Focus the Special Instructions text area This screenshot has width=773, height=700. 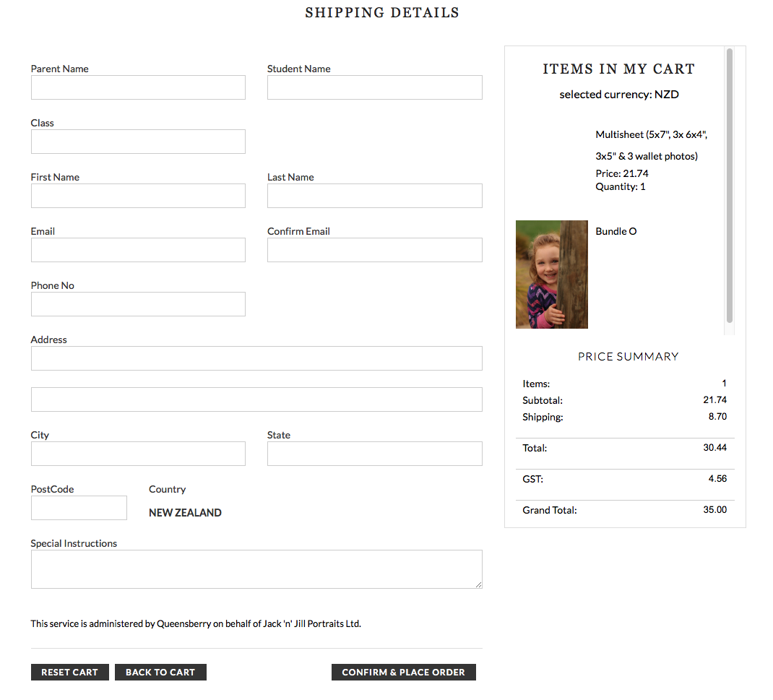pos(256,569)
